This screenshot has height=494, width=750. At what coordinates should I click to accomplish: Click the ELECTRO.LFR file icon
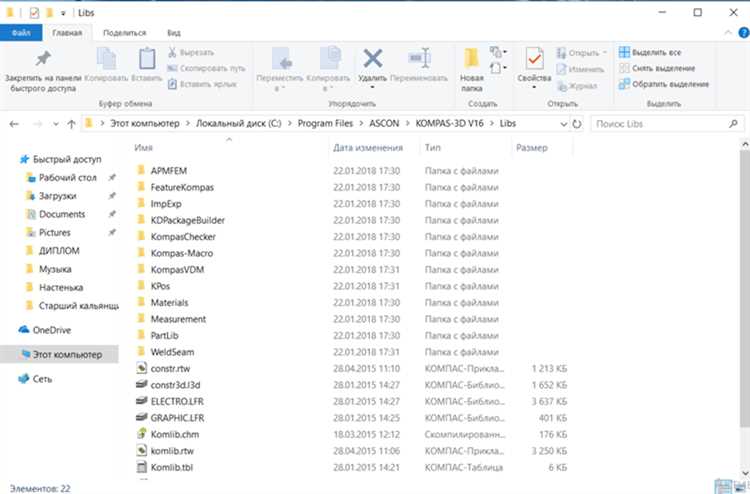point(141,401)
